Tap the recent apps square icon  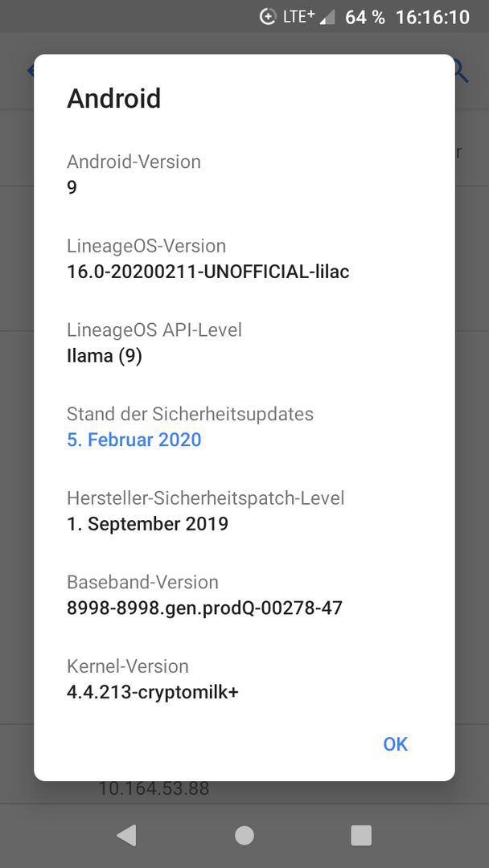(361, 835)
